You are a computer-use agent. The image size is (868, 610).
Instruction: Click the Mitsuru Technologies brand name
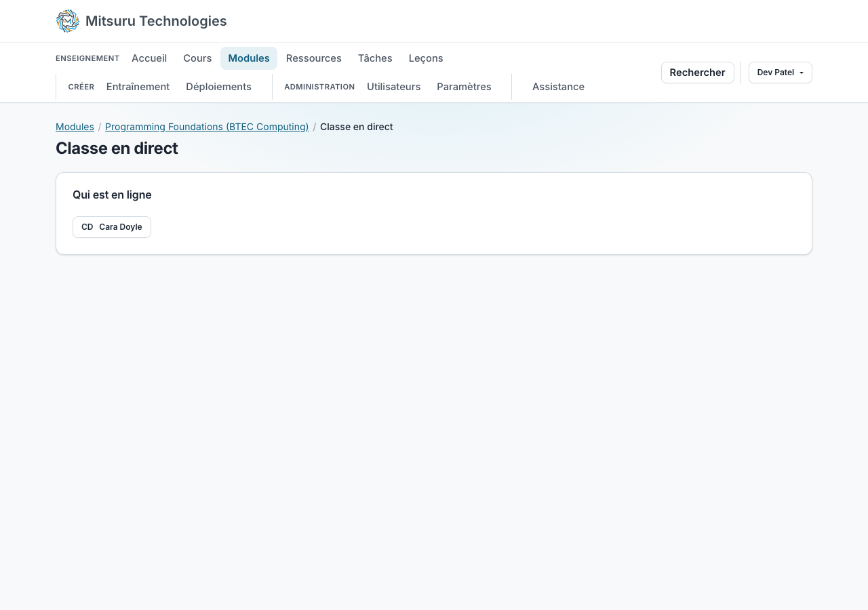coord(156,21)
